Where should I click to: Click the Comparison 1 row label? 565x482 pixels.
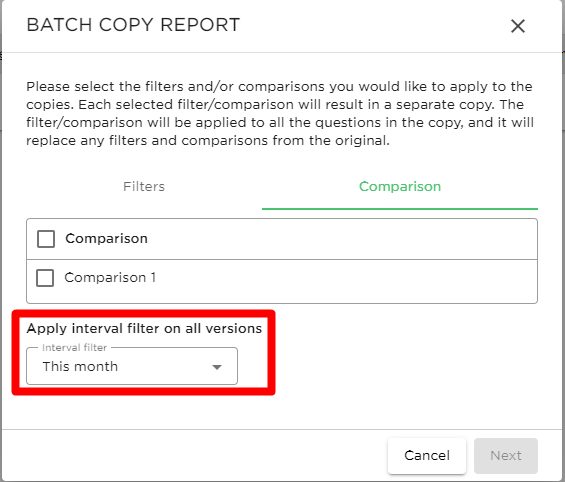110,277
